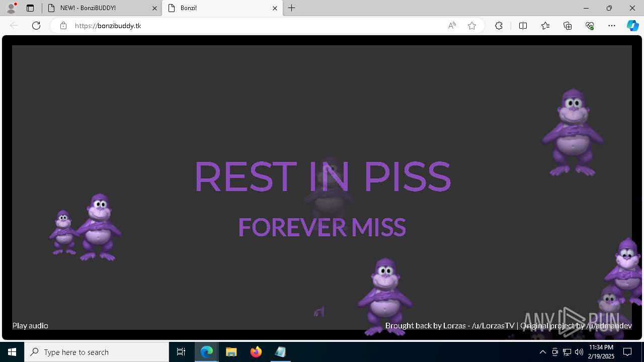Toggle Split screen view
Viewport: 644px width, 362px height.
(x=523, y=26)
